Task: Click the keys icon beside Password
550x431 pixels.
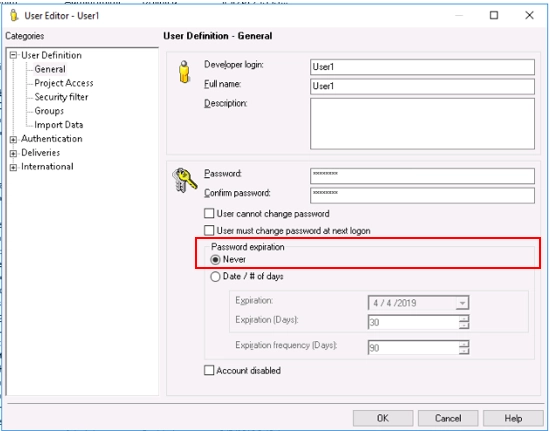Action: pyautogui.click(x=185, y=180)
